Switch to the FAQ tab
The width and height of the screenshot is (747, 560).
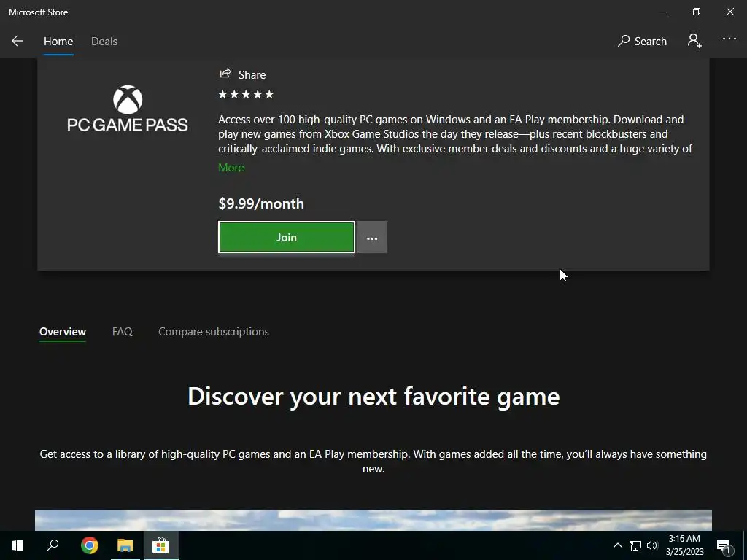coord(123,332)
